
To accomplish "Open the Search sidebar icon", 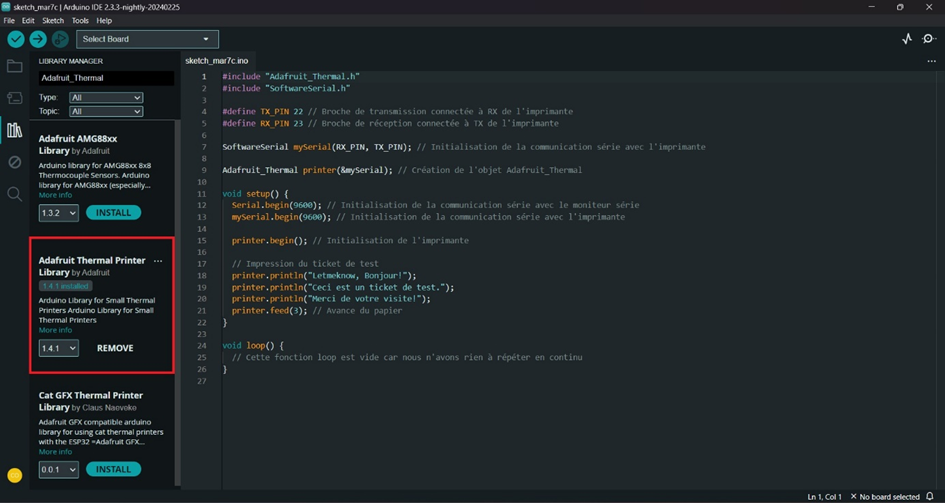I will coord(14,194).
